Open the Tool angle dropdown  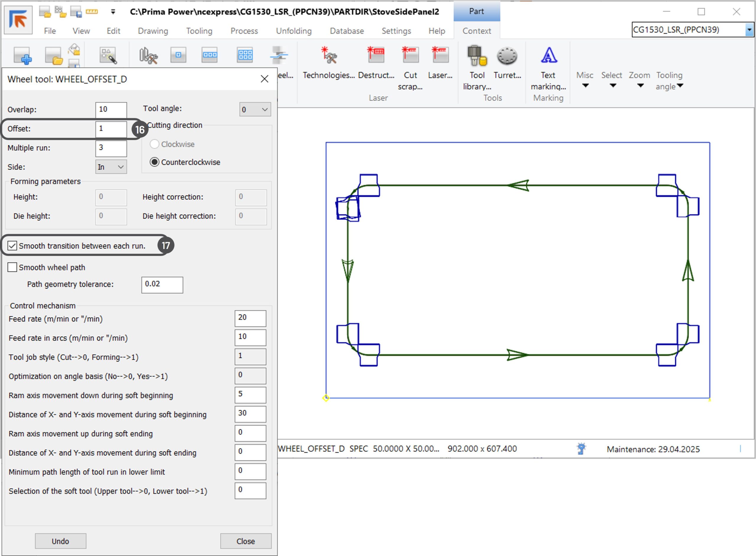(255, 109)
